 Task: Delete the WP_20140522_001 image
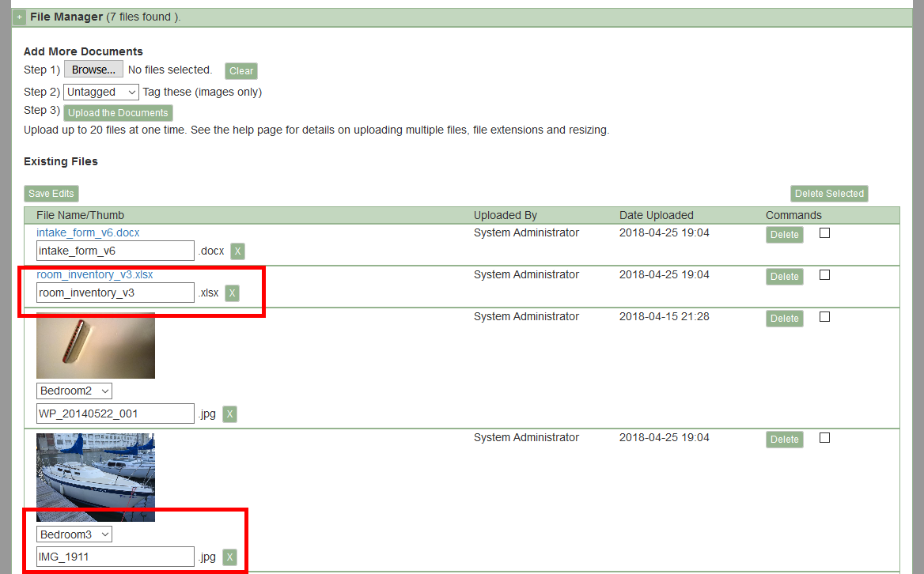pyautogui.click(x=784, y=319)
